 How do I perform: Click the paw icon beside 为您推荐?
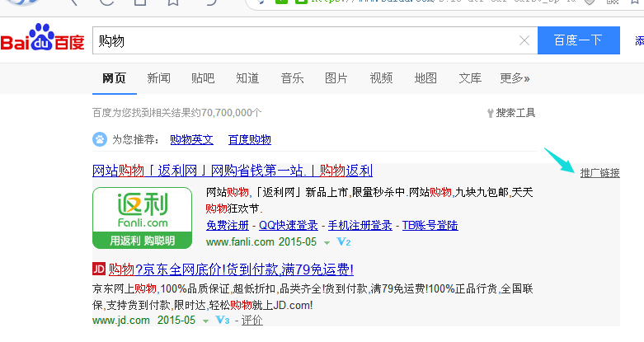click(100, 139)
